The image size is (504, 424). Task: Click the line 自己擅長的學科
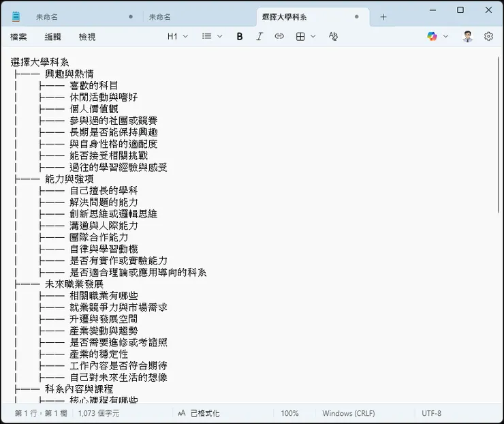coord(104,190)
